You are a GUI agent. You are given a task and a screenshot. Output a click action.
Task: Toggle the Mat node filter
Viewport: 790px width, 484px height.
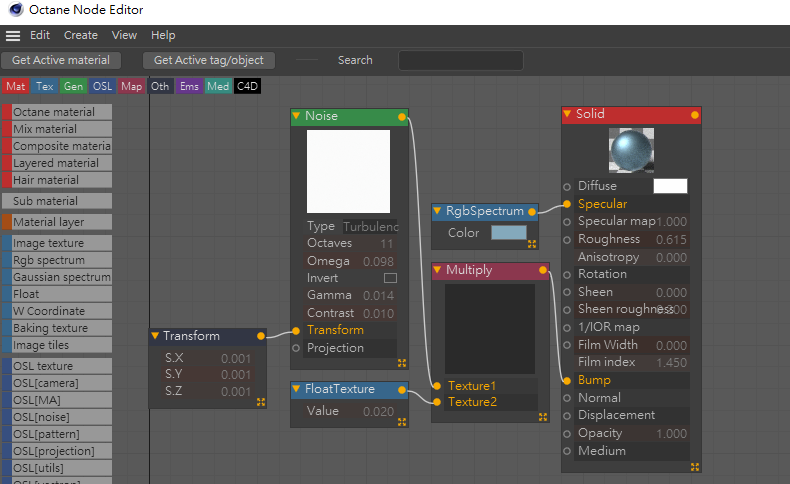point(16,86)
